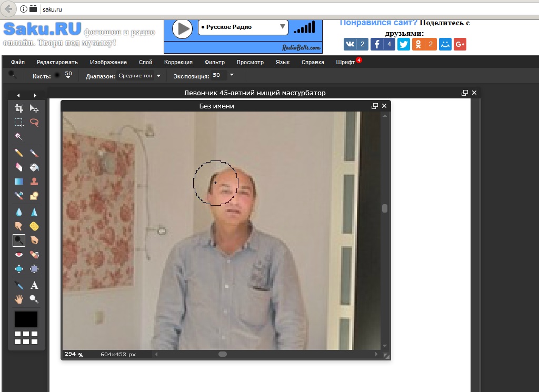Click the Экспозиция value field
Viewport: 539px width, 392px height.
[x=219, y=75]
